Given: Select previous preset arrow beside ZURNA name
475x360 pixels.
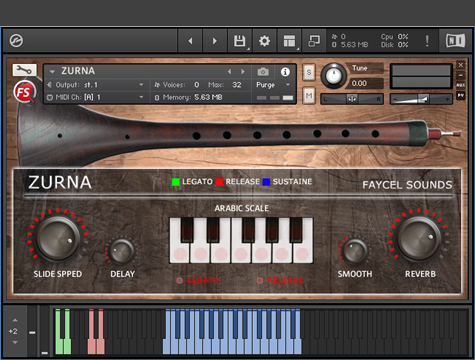Looking at the screenshot, I should (229, 71).
